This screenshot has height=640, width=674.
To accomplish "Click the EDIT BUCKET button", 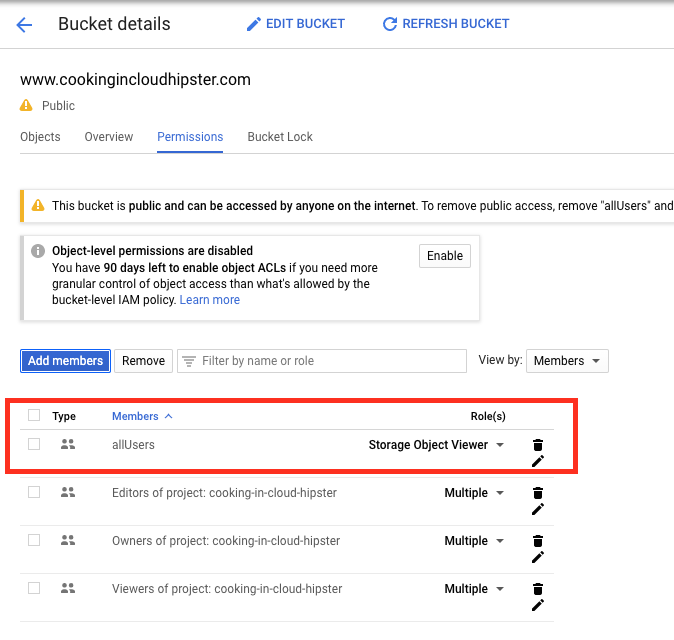I will pos(296,24).
